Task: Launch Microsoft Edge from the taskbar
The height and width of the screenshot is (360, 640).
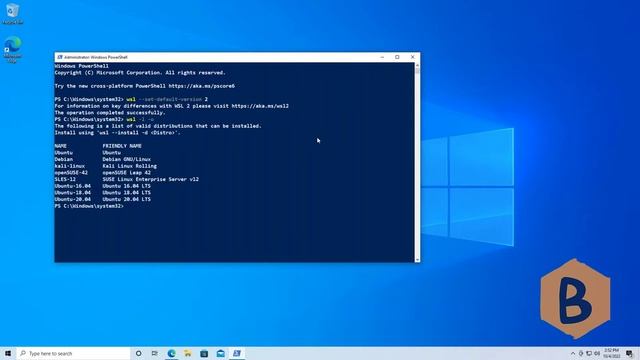Action: point(171,353)
